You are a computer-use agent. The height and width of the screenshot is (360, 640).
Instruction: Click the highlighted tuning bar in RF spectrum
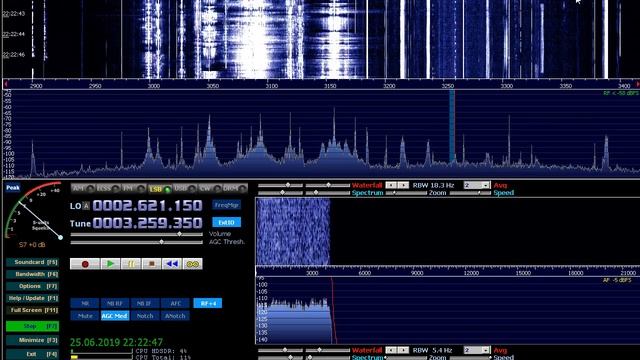[452, 127]
